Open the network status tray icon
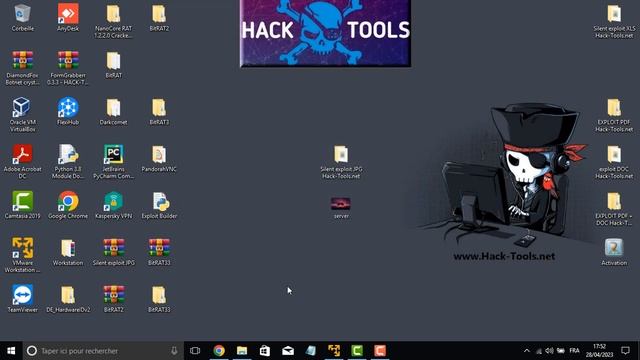Viewport: 640px width, 360px height. coord(539,351)
